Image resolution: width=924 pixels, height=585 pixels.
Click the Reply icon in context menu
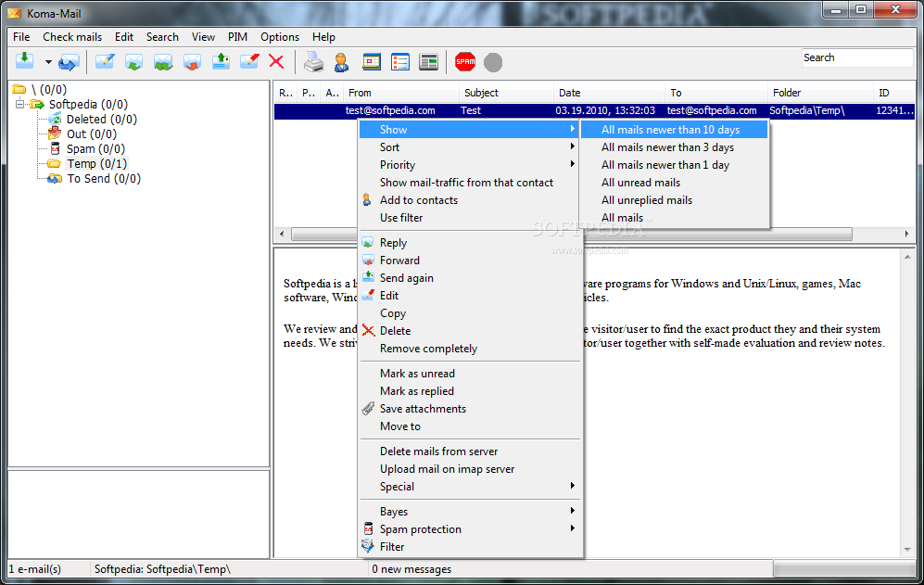[x=368, y=242]
